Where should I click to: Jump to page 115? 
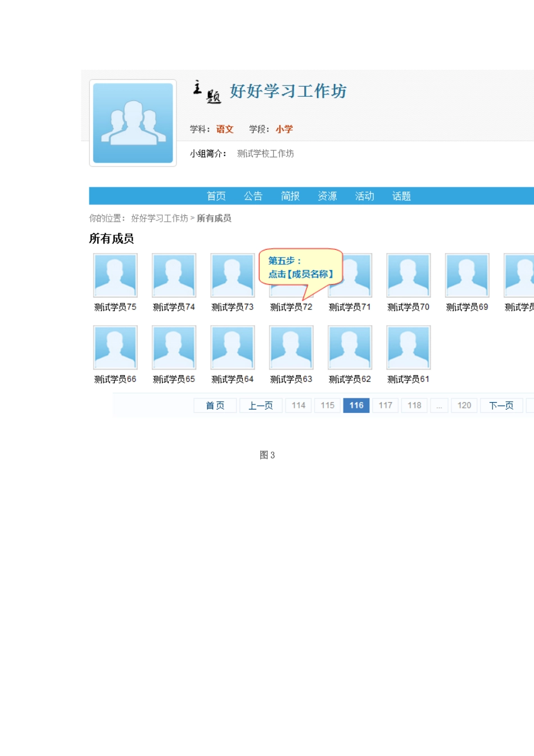328,406
